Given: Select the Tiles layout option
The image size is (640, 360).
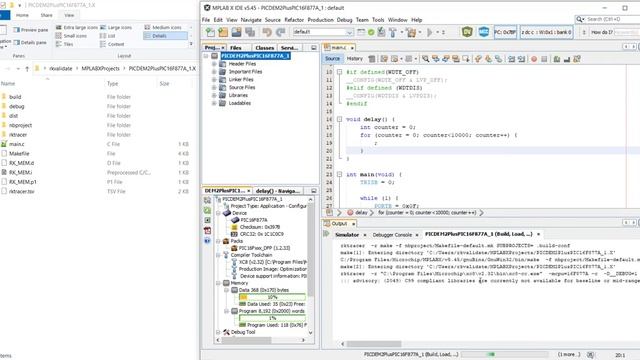Looking at the screenshot, I should point(64,44).
